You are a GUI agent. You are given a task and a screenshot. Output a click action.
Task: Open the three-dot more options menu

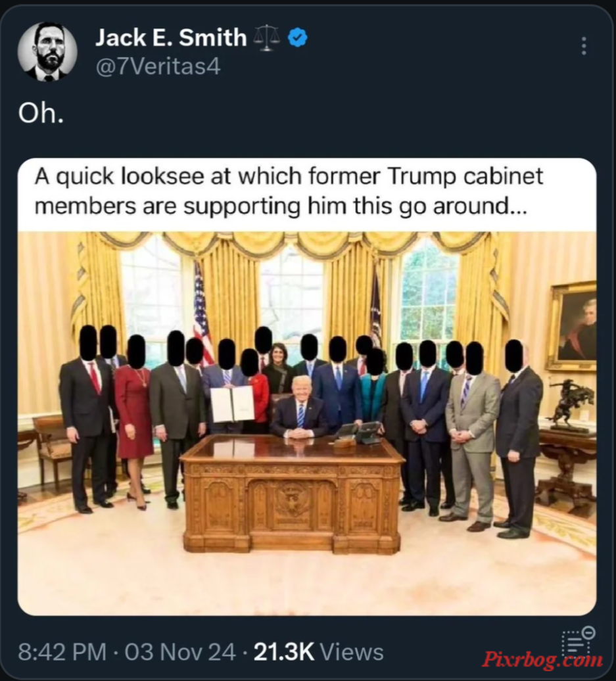tap(583, 46)
